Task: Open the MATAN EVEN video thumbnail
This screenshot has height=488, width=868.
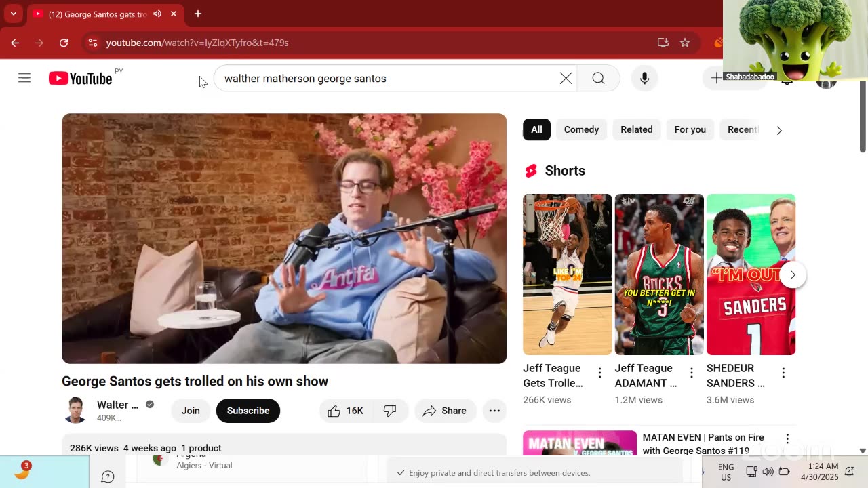Action: (x=580, y=443)
